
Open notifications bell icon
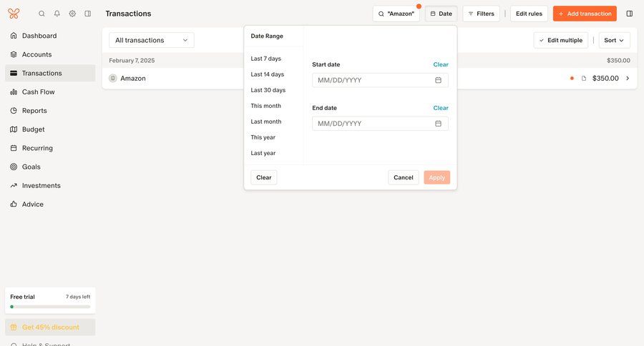tap(57, 14)
